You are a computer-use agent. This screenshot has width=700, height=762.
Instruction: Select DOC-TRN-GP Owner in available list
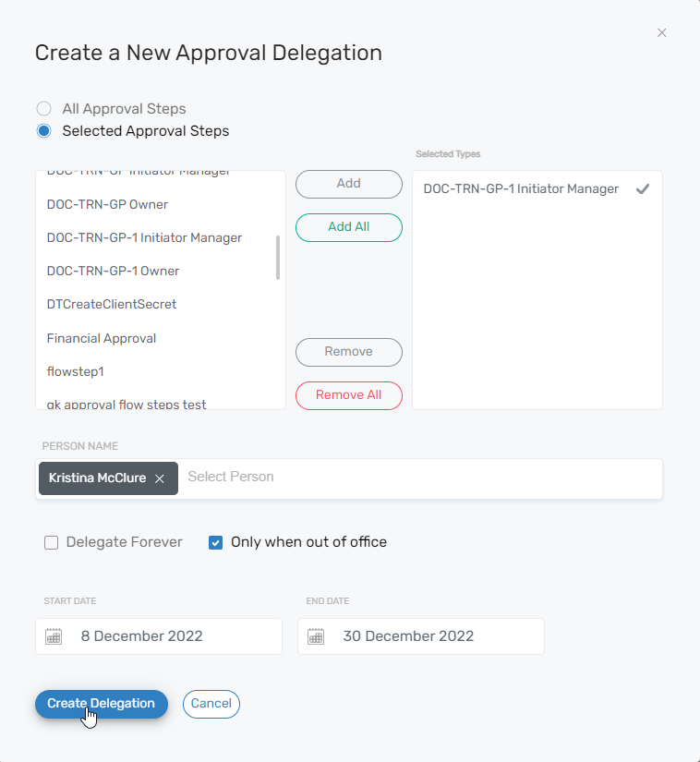pyautogui.click(x=107, y=204)
